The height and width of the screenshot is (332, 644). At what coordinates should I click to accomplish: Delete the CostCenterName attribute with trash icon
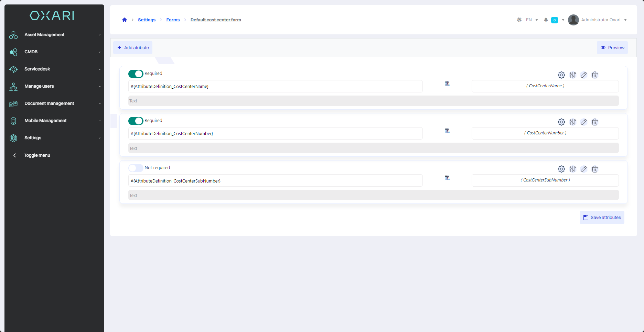594,75
